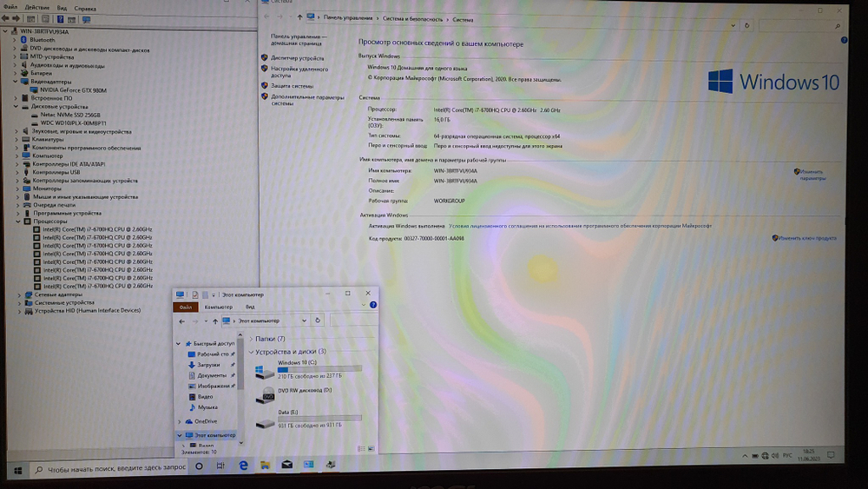Open Mail app from taskbar
Viewport: 868px width, 489px height.
point(286,465)
